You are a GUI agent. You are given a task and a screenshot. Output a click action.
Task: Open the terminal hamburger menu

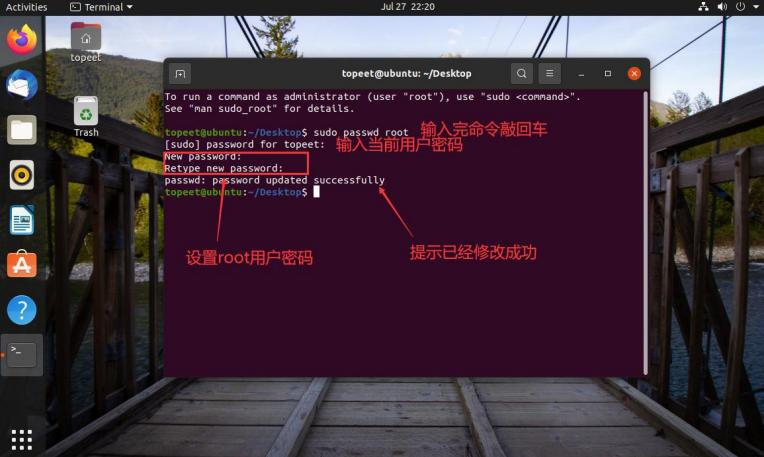[x=550, y=74]
